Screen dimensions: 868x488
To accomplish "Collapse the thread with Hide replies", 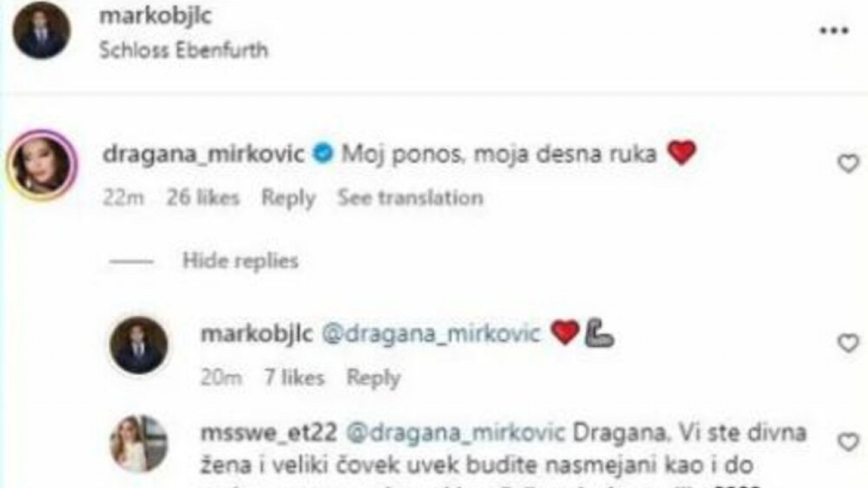I will pyautogui.click(x=240, y=261).
